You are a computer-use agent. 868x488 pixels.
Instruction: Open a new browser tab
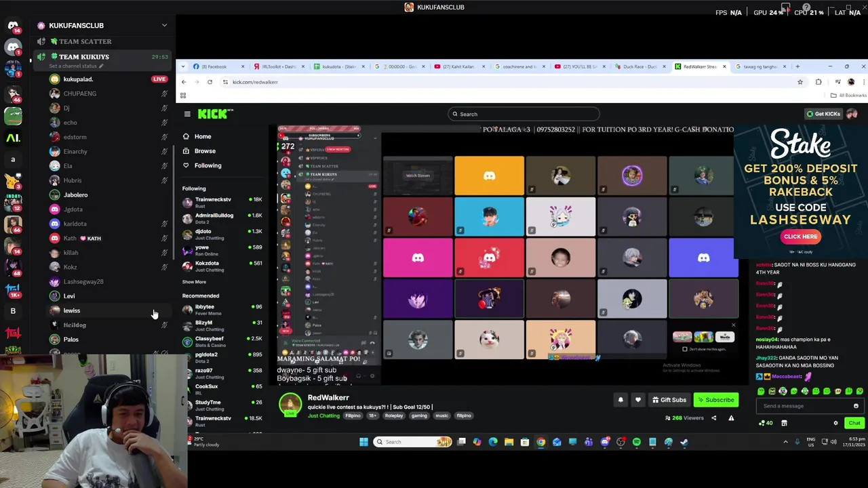click(x=797, y=66)
